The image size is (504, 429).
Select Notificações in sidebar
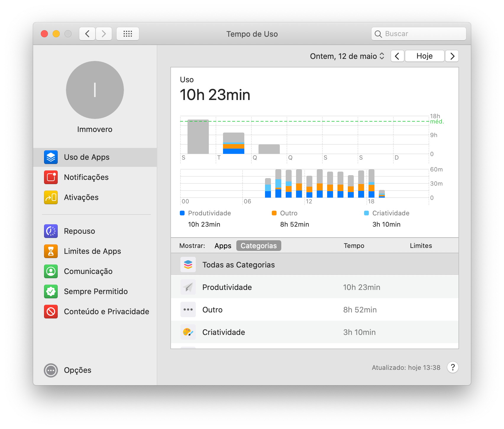pyautogui.click(x=95, y=177)
